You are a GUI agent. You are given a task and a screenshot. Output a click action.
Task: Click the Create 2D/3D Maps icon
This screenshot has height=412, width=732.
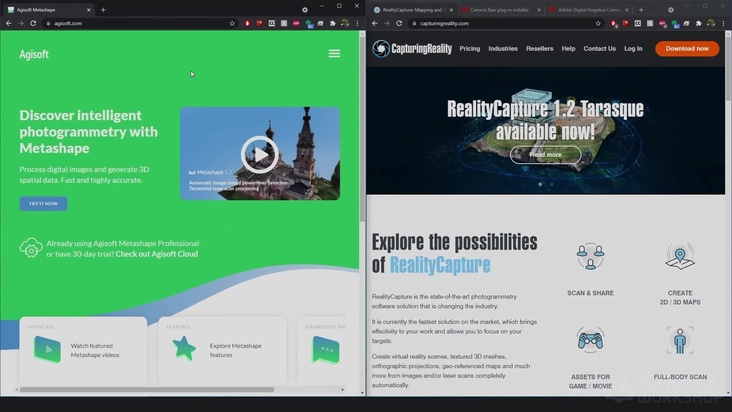coord(680,257)
